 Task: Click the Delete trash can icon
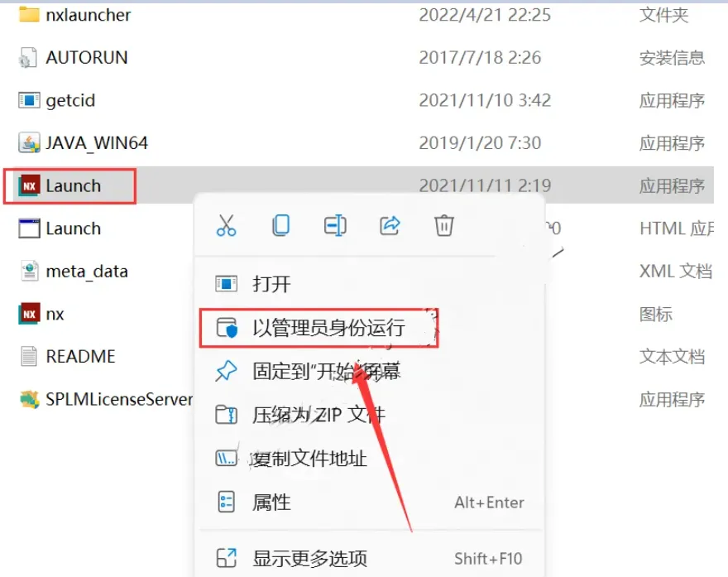click(444, 226)
